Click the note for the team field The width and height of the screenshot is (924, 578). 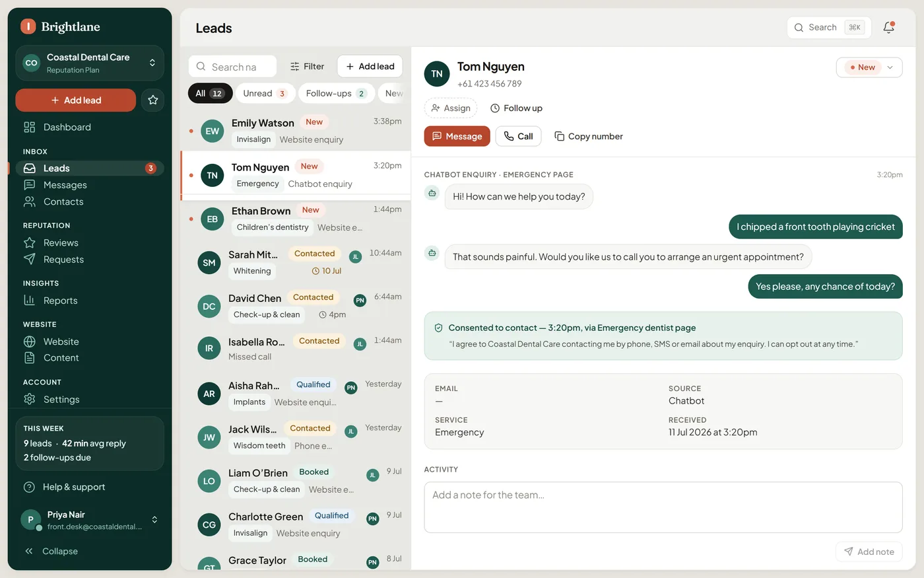click(663, 507)
